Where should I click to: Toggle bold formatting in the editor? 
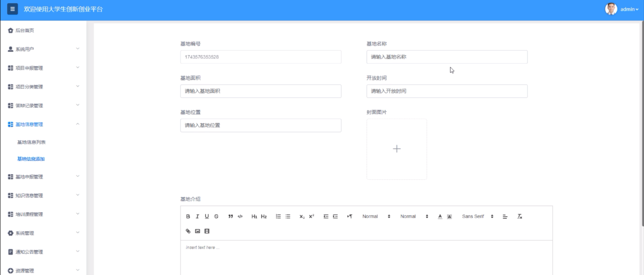tap(188, 216)
